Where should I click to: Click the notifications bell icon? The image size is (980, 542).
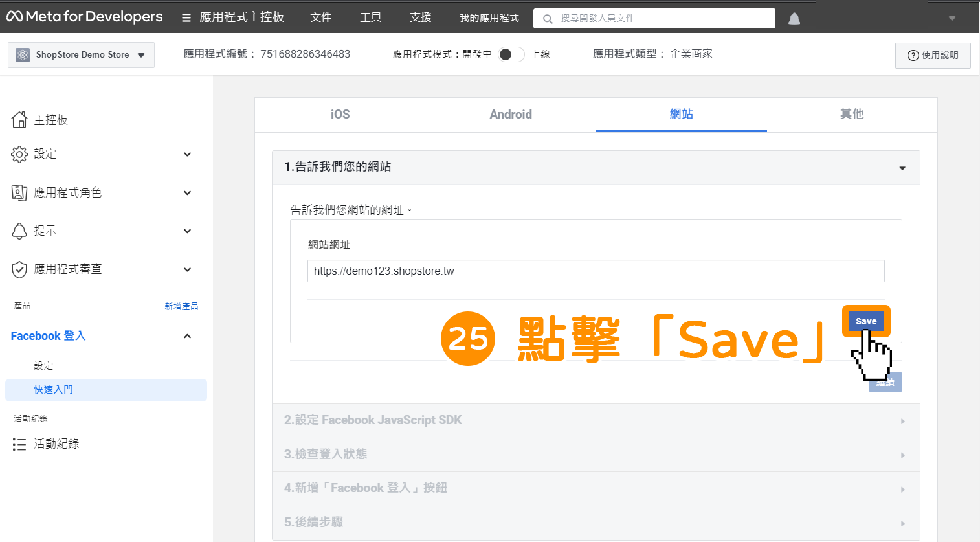(x=794, y=19)
